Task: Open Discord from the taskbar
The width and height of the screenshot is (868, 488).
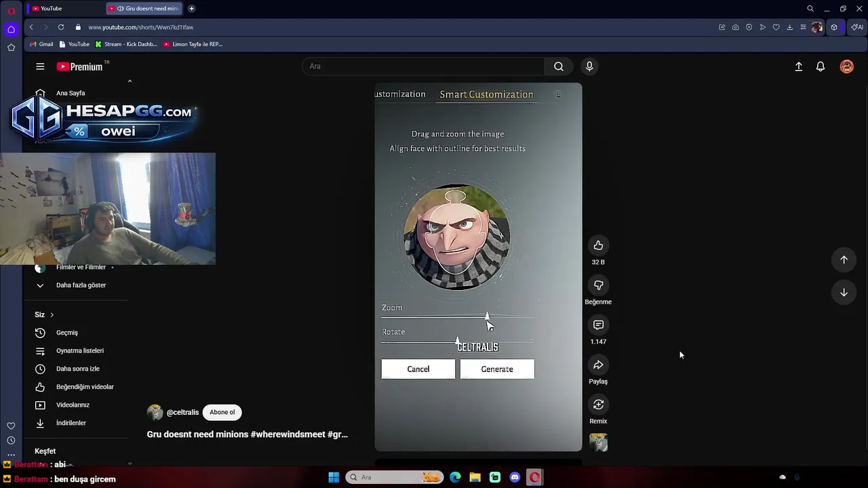Action: click(x=515, y=477)
